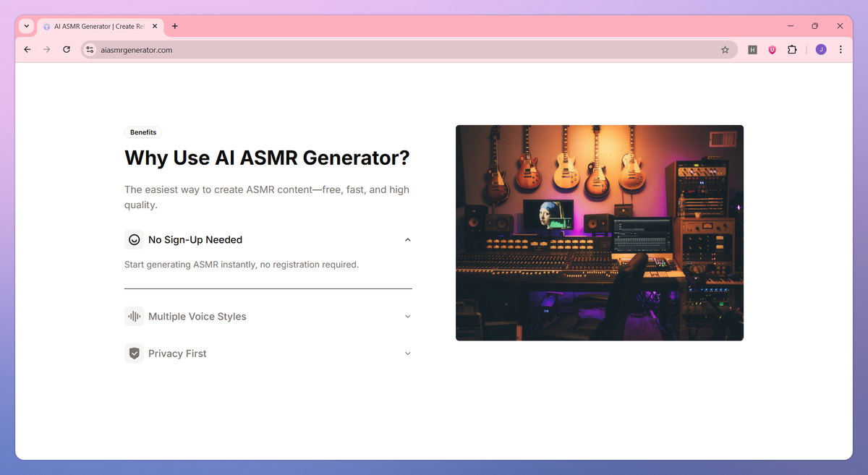The image size is (868, 475).
Task: Open the site information icon in the address bar
Action: [x=90, y=50]
